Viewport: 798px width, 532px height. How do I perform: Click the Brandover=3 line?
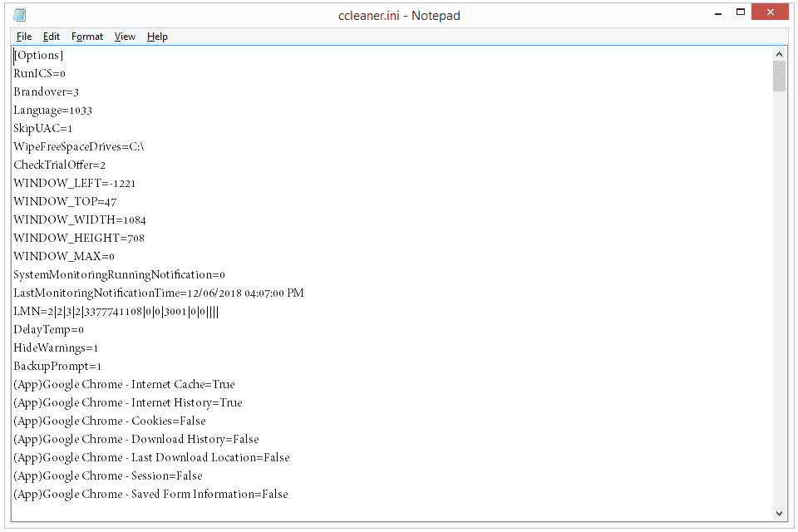click(x=46, y=91)
